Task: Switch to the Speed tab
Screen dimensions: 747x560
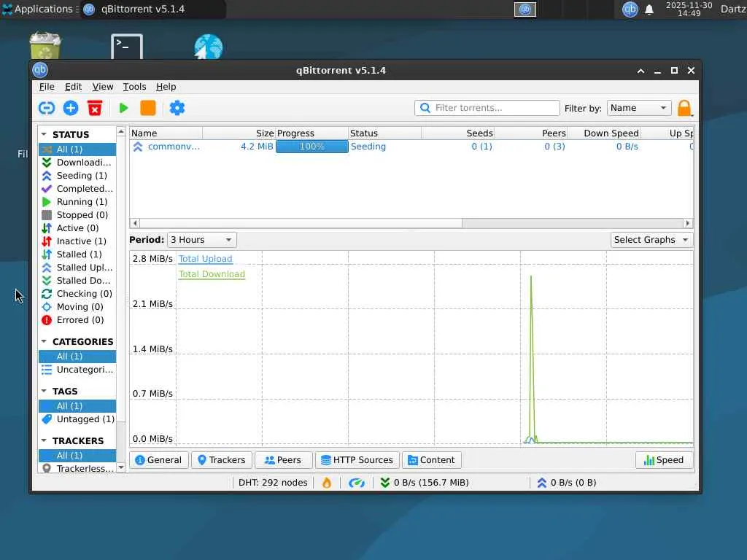Action: [x=664, y=460]
